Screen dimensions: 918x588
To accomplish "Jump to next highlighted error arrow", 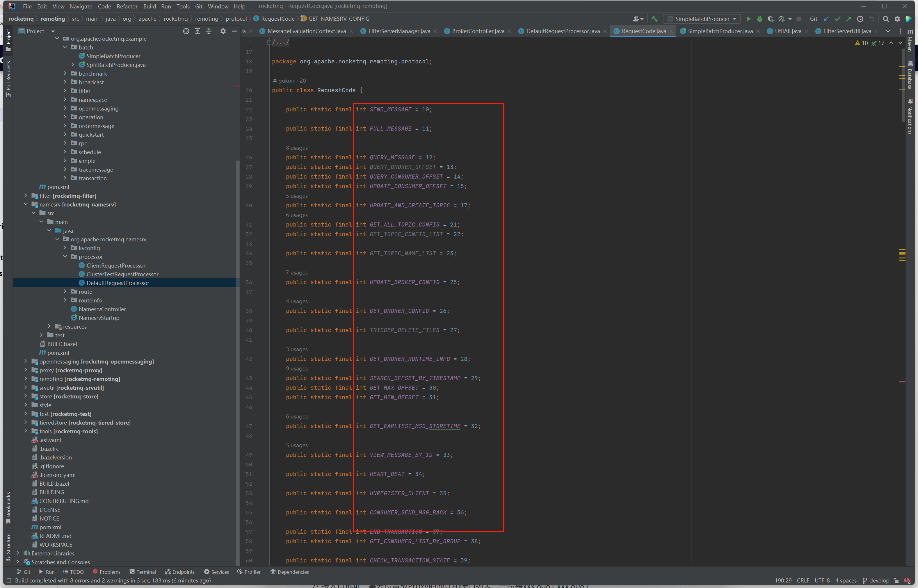I will (x=901, y=43).
